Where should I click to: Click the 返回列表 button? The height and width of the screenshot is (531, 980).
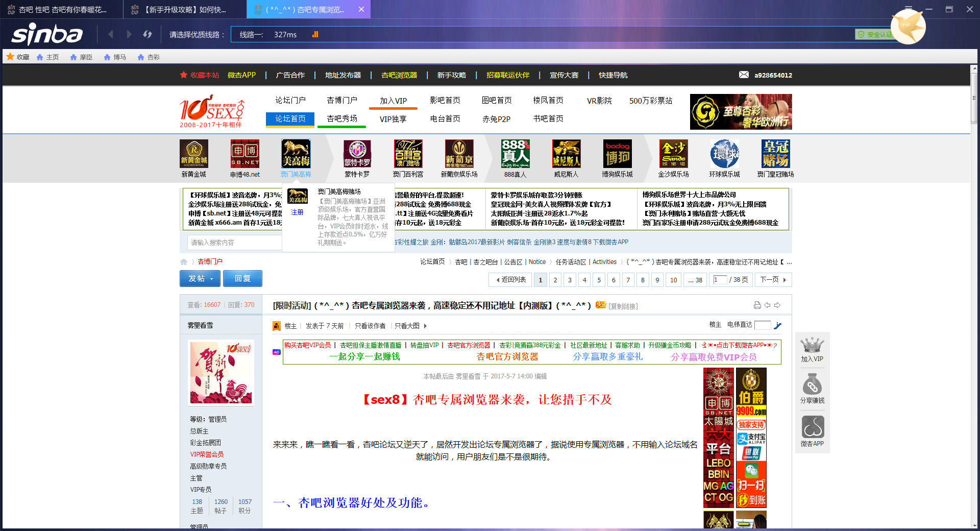point(511,280)
